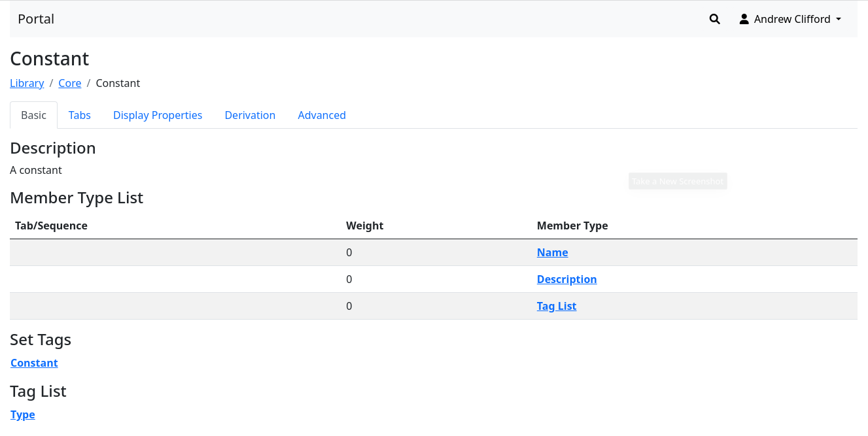The image size is (868, 436).
Task: Navigate to Core breadcrumb link
Action: point(70,83)
